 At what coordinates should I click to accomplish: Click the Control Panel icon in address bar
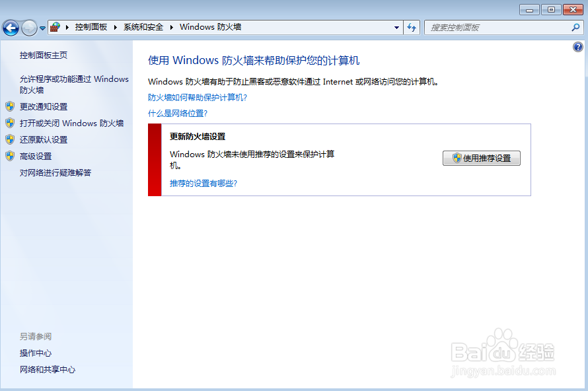55,27
